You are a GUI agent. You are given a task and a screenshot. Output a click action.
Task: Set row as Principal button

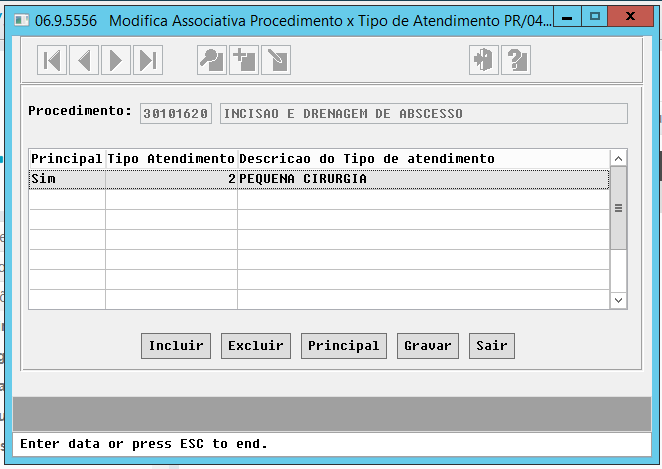(344, 346)
